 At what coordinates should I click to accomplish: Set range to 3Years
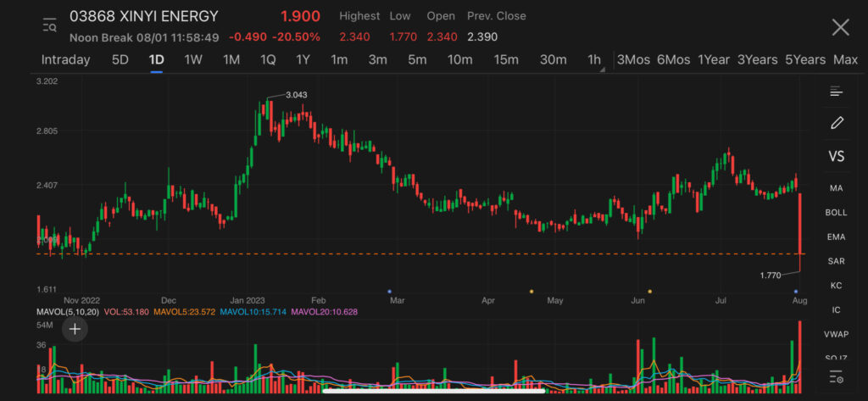[x=757, y=60]
